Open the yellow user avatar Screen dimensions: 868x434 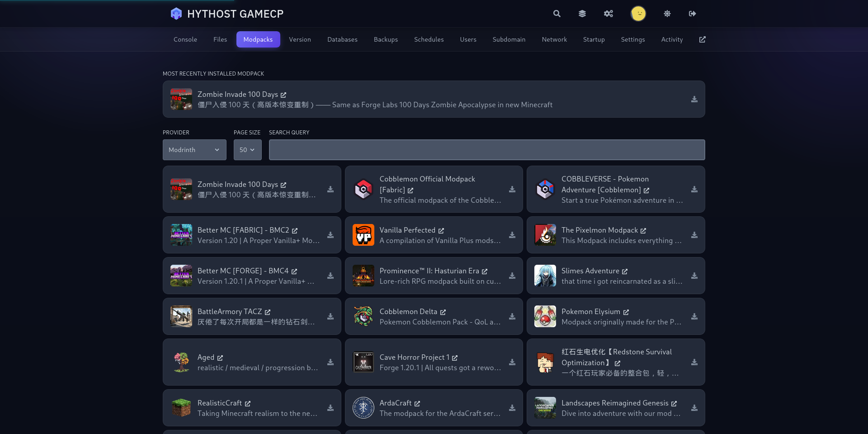pyautogui.click(x=638, y=14)
